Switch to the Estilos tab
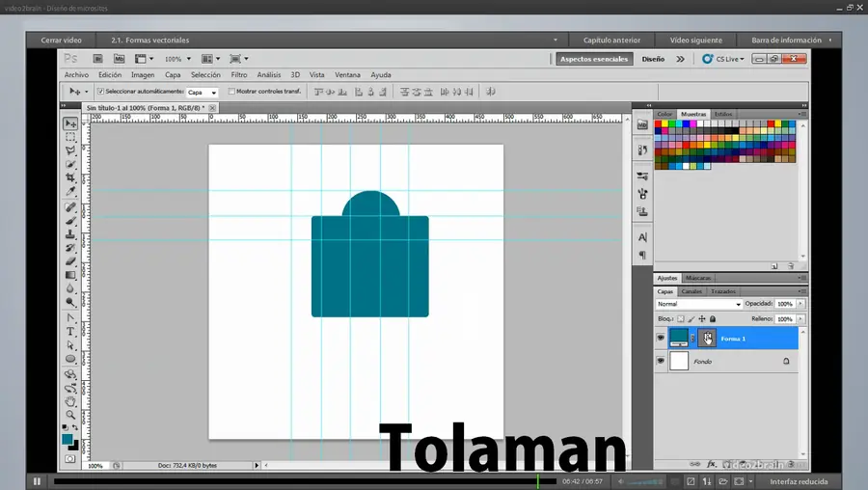The width and height of the screenshot is (868, 490). (x=723, y=114)
